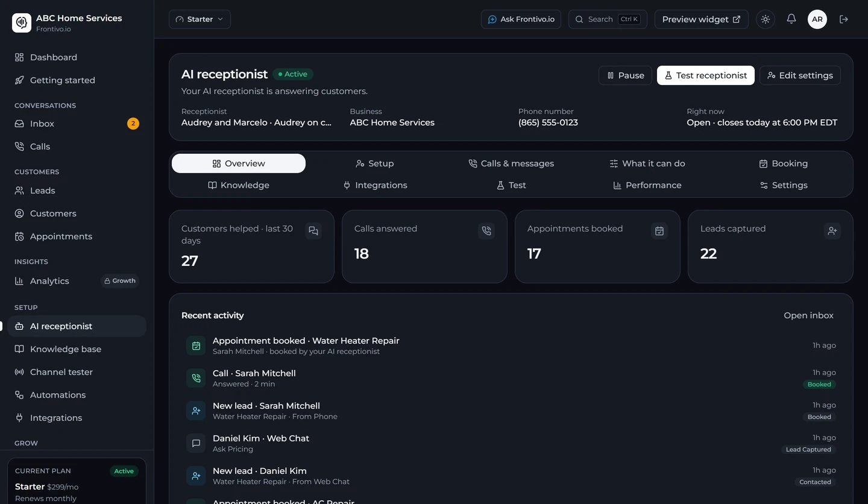Switch to the Integrations tab
The width and height of the screenshot is (868, 504).
(x=374, y=185)
